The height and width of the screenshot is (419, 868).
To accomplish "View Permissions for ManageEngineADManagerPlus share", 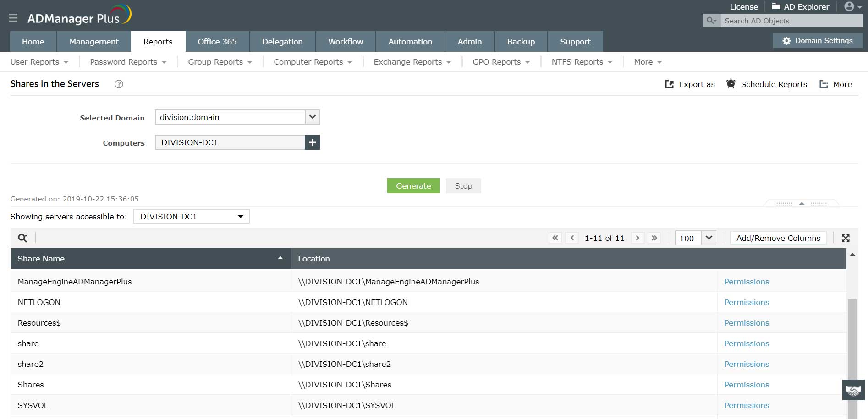I will pyautogui.click(x=747, y=282).
